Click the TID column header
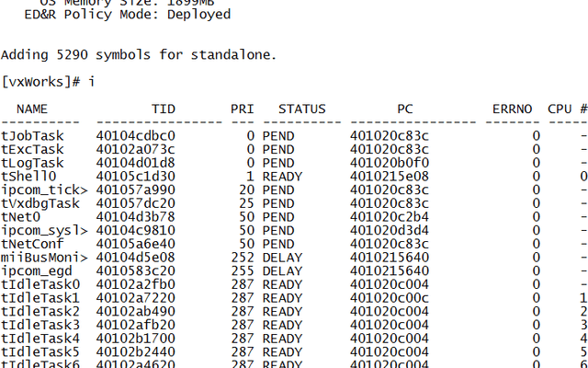The width and height of the screenshot is (588, 368). tap(164, 109)
